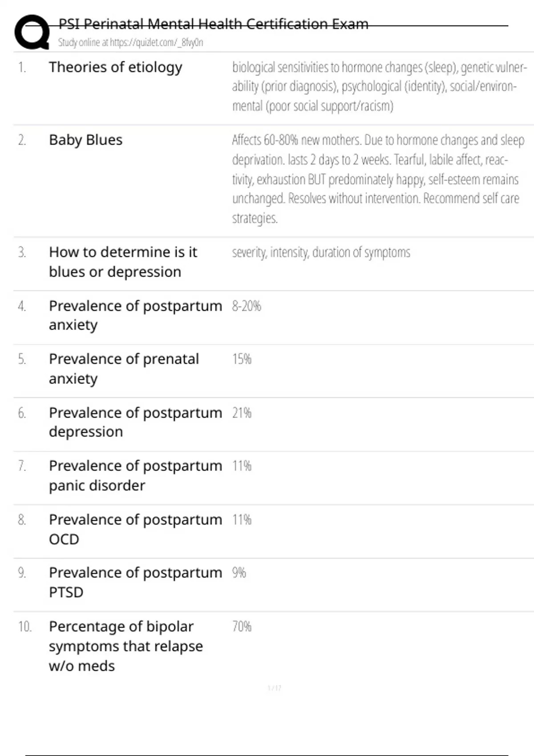Click the "Prevalence of postpartum anxiety" term
Viewport: 534px width, 756px height.
coord(135,315)
